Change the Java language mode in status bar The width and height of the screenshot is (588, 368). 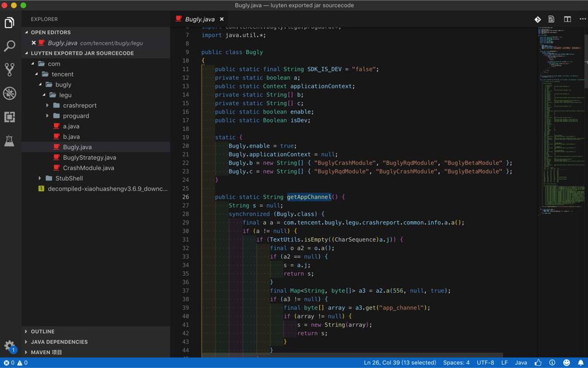click(521, 363)
